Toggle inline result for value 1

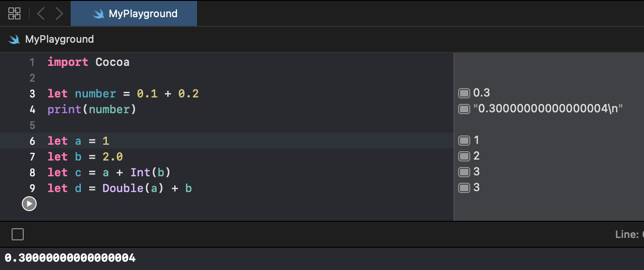[464, 140]
